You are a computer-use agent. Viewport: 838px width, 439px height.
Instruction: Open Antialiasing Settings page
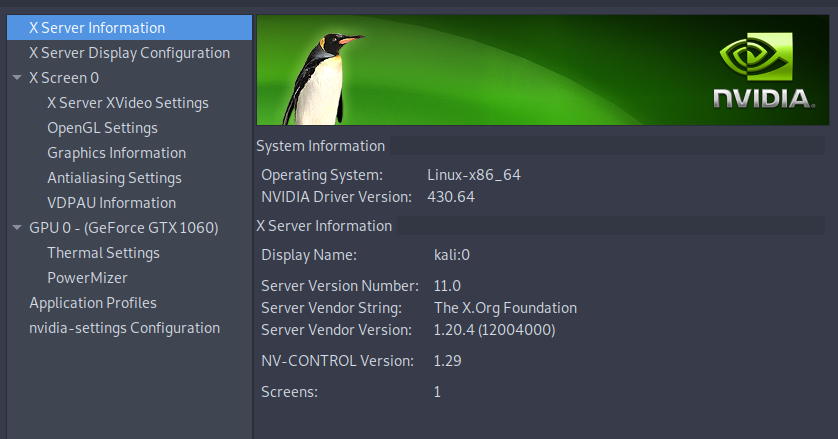pyautogui.click(x=114, y=178)
